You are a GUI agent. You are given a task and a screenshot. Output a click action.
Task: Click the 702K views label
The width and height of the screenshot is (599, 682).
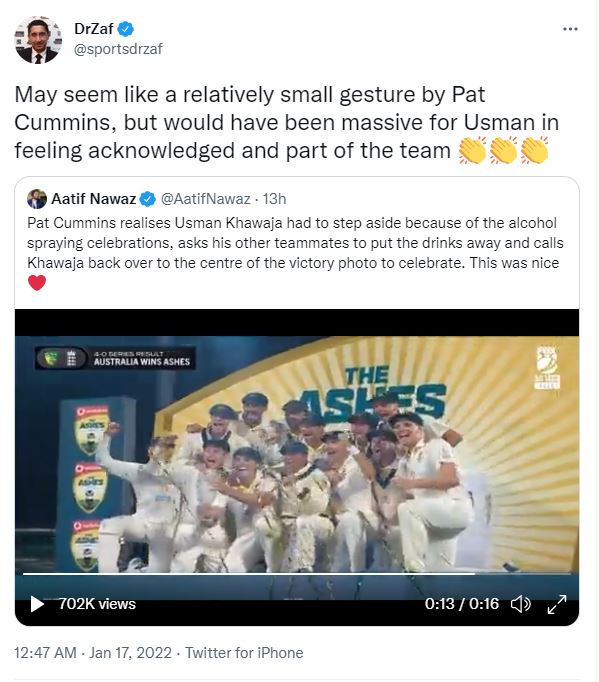point(97,604)
